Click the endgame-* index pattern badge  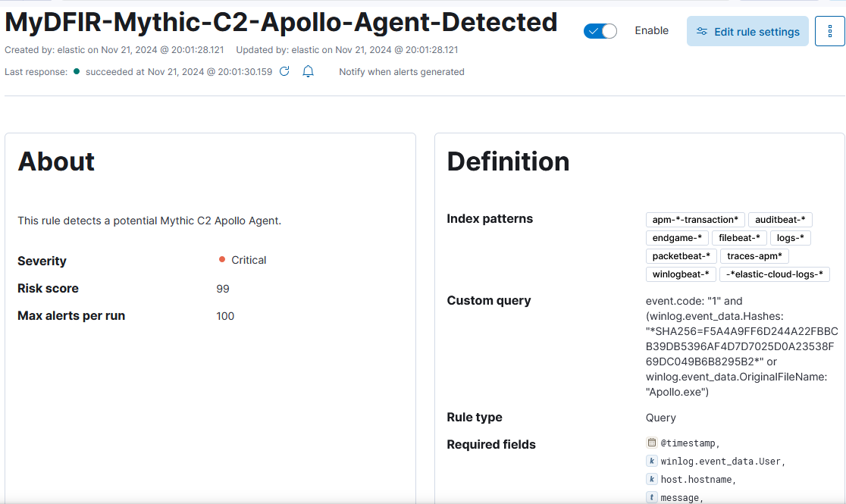point(677,238)
